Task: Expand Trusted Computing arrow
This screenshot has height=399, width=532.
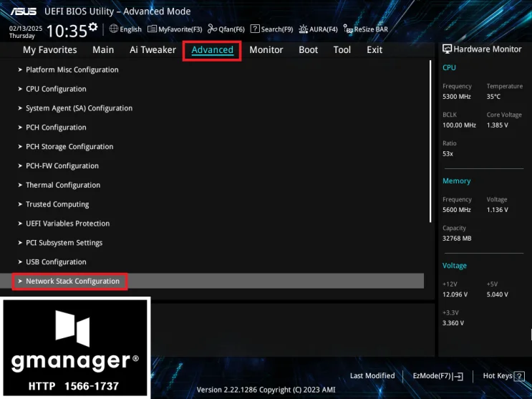Action: pyautogui.click(x=20, y=204)
